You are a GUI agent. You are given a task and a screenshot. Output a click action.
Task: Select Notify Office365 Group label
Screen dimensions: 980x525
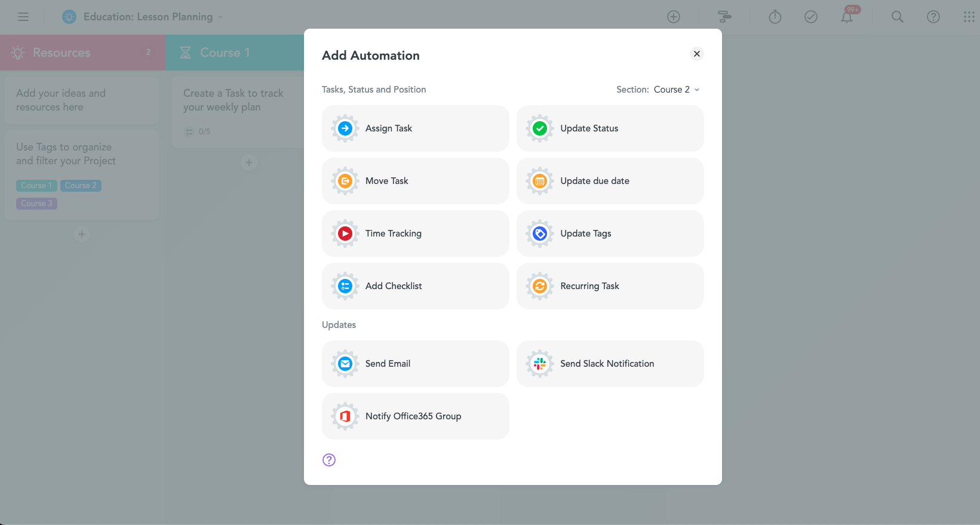pyautogui.click(x=413, y=416)
